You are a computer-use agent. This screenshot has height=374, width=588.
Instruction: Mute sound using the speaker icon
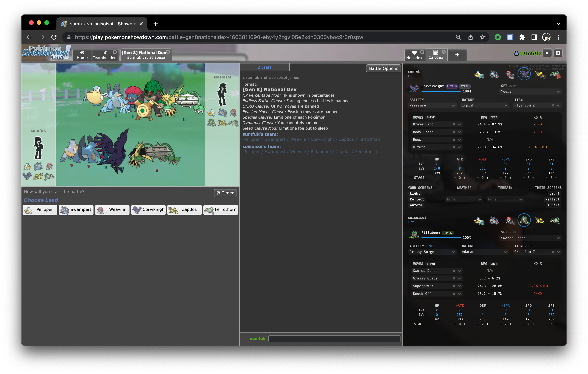coord(547,53)
